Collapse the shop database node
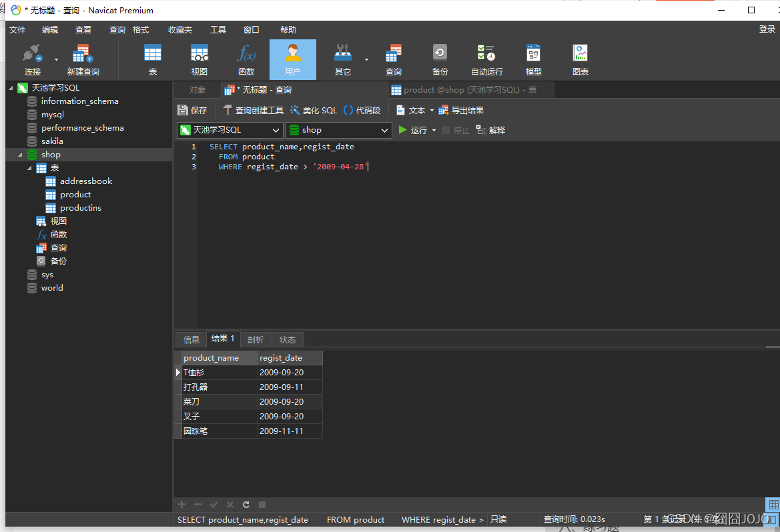The image size is (780, 532). click(21, 155)
